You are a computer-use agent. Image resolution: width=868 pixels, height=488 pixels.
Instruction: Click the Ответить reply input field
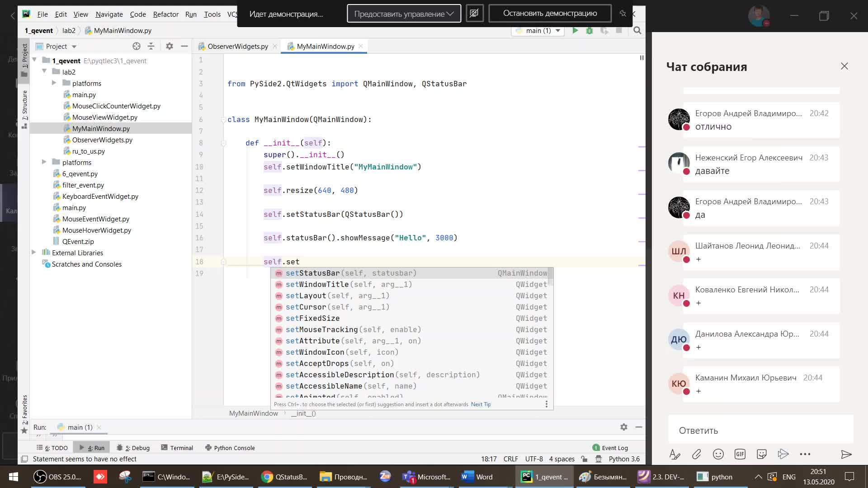[x=760, y=430]
